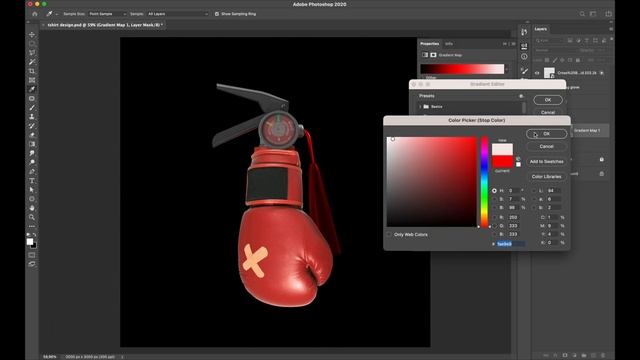The height and width of the screenshot is (360, 640).
Task: Open the Layers panel menu
Action: click(611, 29)
